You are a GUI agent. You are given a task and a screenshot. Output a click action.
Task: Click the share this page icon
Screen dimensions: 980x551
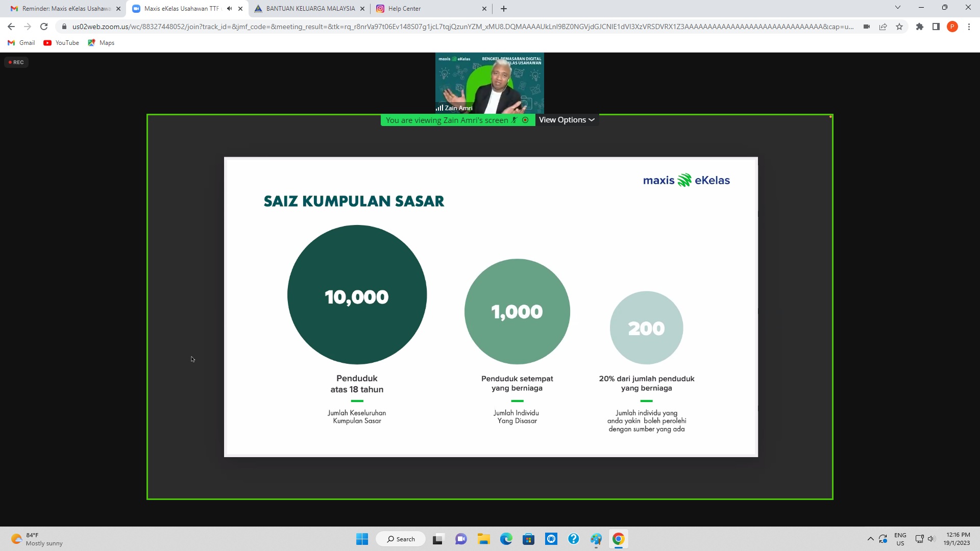(x=883, y=27)
